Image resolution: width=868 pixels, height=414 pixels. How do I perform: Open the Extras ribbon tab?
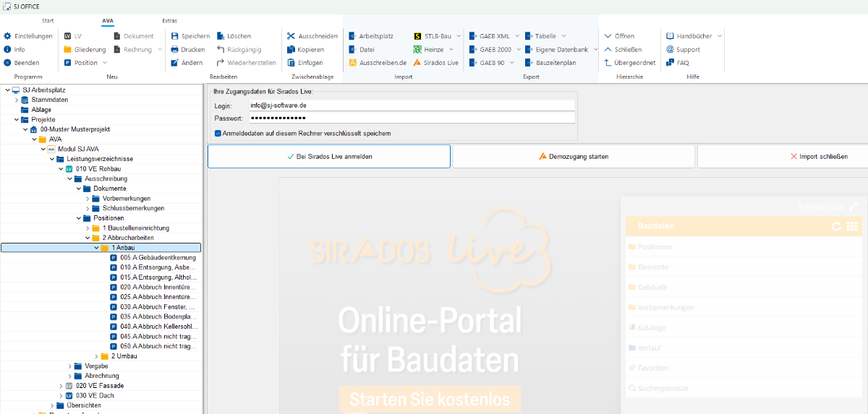point(170,20)
